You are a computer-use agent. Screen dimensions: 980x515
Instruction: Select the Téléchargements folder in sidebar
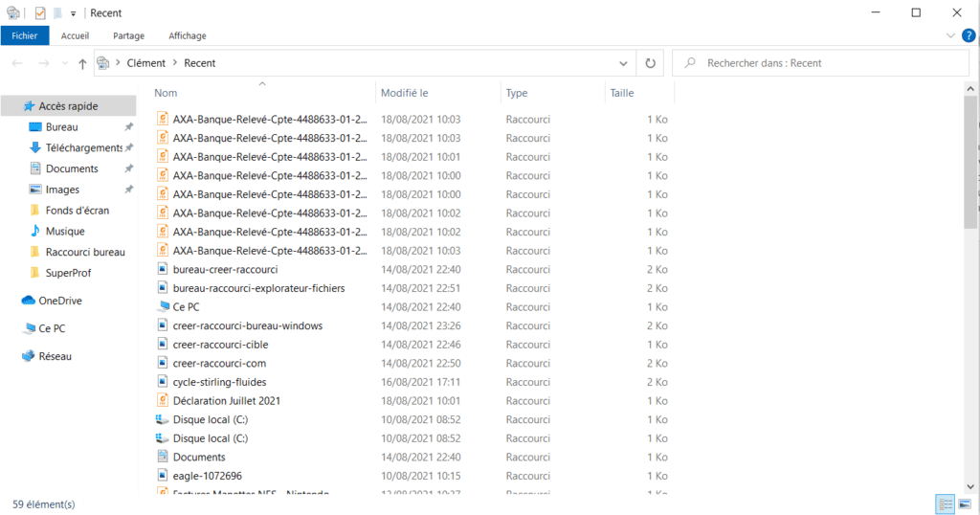83,147
